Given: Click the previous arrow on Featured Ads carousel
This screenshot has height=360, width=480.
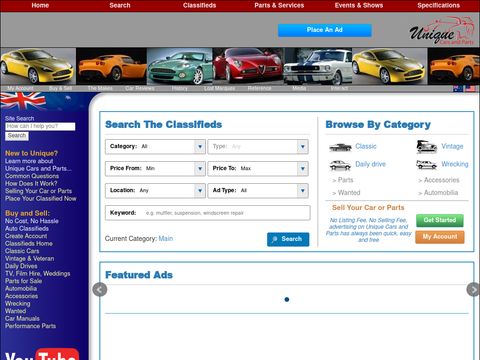Looking at the screenshot, I should 100,290.
